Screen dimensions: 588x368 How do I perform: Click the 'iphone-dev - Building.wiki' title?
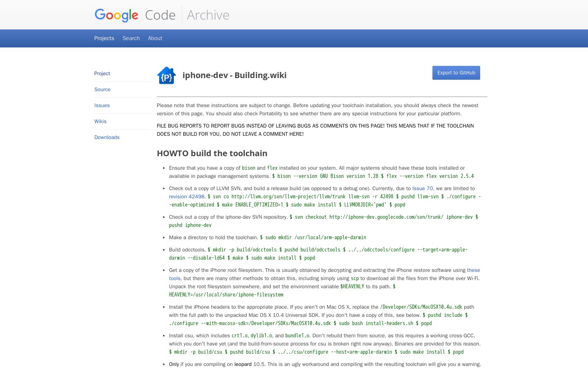click(x=234, y=75)
